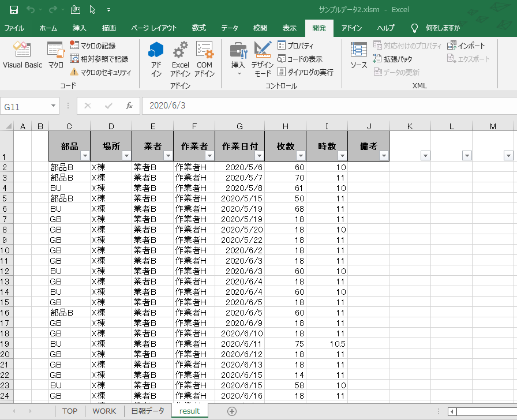Open column K filter dropdown
The height and width of the screenshot is (420, 517).
coord(426,156)
